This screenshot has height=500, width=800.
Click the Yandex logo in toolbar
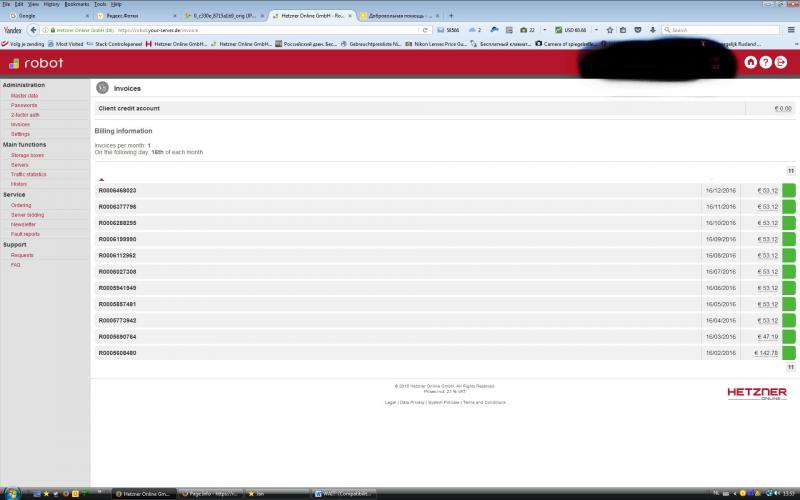tap(12, 30)
